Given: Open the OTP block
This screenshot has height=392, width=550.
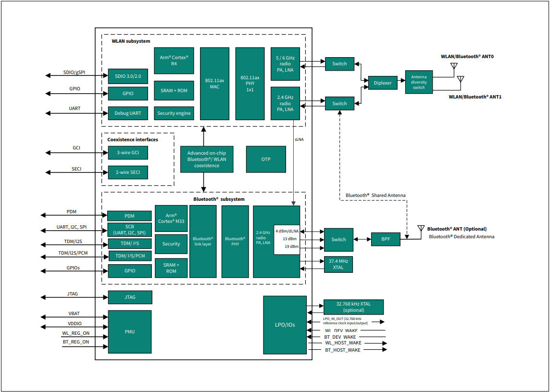Looking at the screenshot, I should tap(265, 159).
